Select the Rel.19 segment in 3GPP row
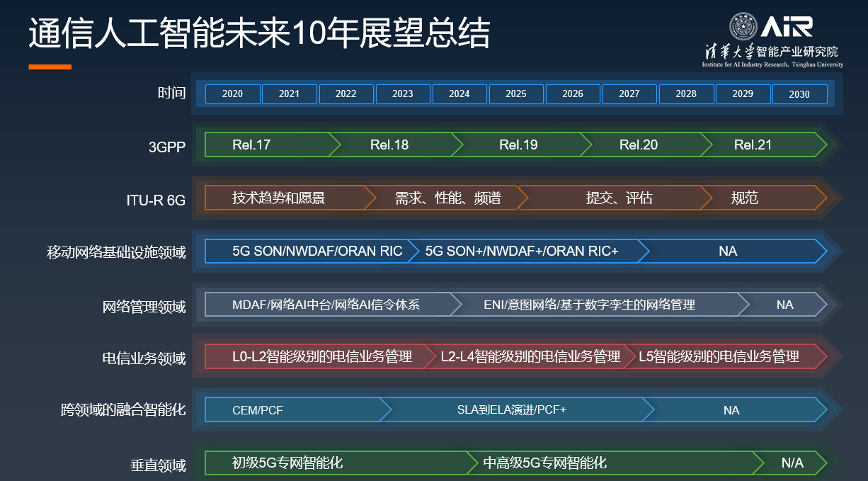Image resolution: width=868 pixels, height=481 pixels. pyautogui.click(x=519, y=145)
